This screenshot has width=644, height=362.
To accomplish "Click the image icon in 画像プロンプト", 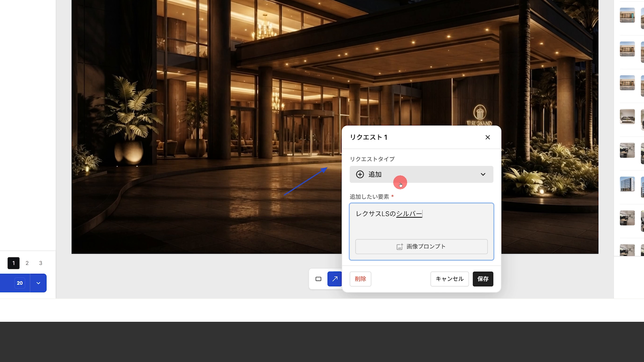I will [400, 247].
